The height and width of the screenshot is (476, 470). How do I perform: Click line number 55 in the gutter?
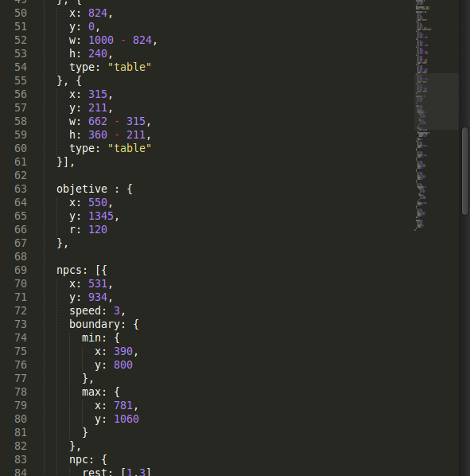click(21, 80)
